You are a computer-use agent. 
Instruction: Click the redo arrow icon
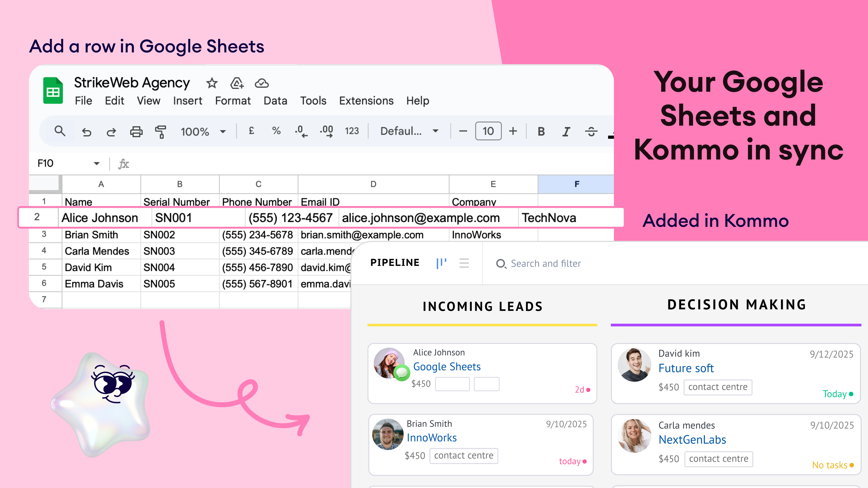tap(111, 132)
